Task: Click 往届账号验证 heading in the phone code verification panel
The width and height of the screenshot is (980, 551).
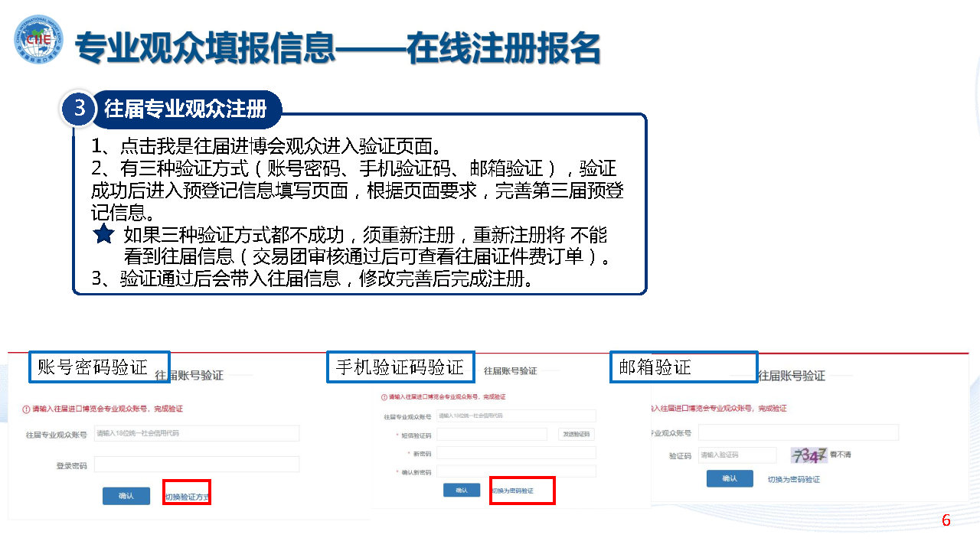Action: point(511,370)
